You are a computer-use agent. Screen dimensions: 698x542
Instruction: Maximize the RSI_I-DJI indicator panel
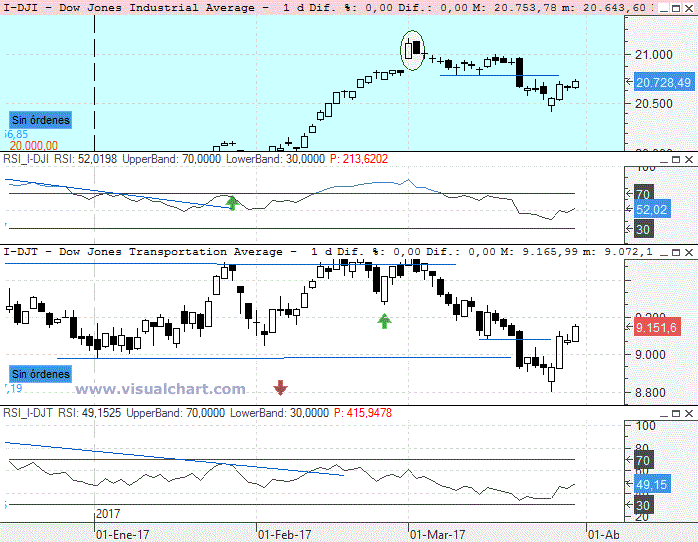(x=676, y=159)
